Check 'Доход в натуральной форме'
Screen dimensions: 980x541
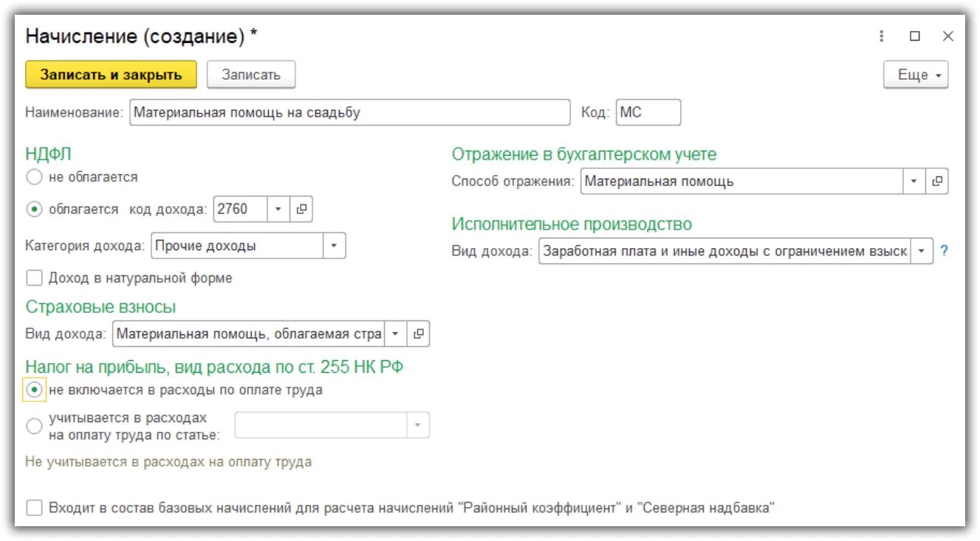34,278
